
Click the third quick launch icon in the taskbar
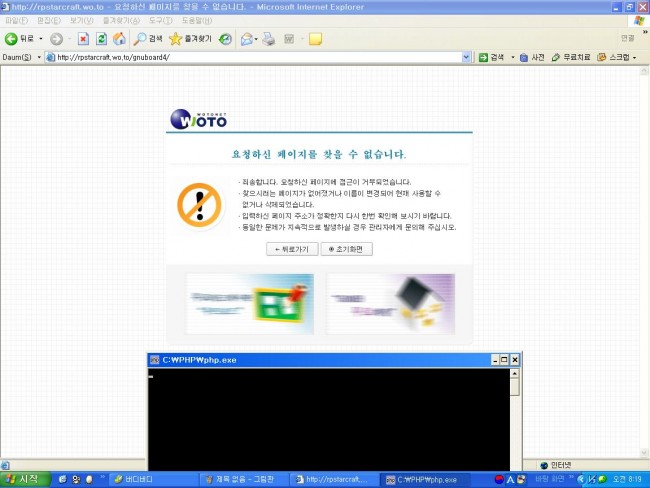pyautogui.click(x=89, y=479)
